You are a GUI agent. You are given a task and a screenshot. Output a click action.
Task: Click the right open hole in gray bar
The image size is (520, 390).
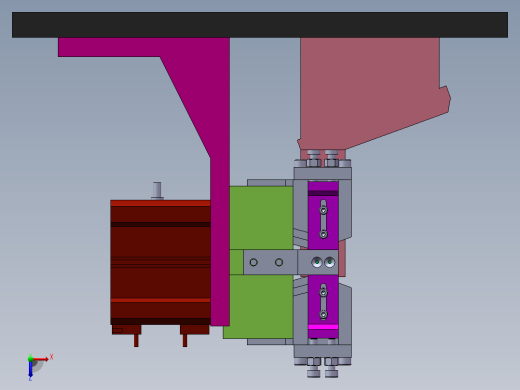tap(279, 262)
